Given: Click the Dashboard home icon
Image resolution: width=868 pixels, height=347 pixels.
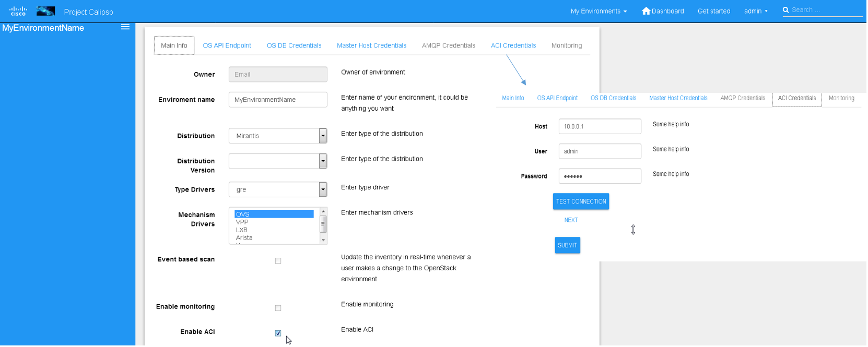Looking at the screenshot, I should (646, 11).
